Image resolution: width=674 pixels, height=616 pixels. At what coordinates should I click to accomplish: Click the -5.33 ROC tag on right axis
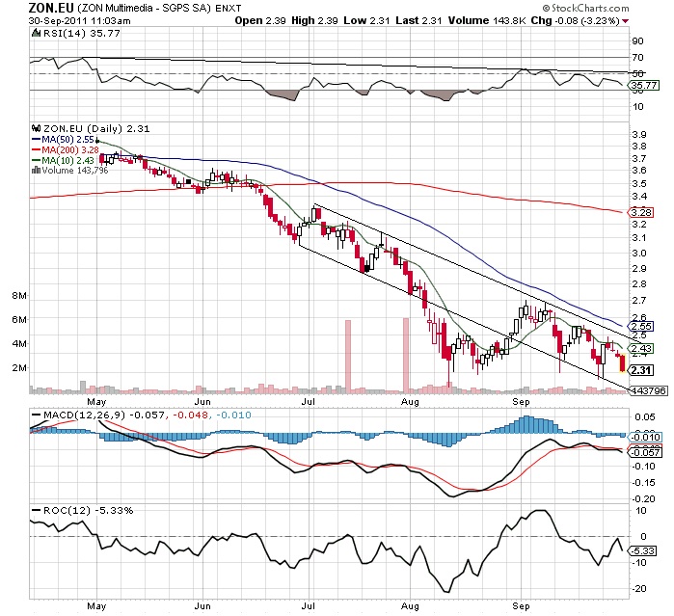pyautogui.click(x=643, y=551)
